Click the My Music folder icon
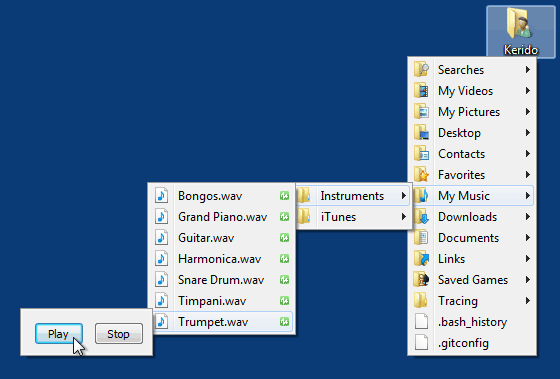This screenshot has width=560, height=379. [421, 196]
